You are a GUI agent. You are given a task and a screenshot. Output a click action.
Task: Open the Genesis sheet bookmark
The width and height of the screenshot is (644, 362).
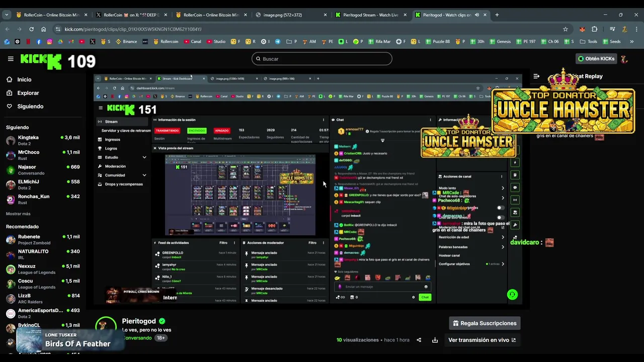click(x=500, y=42)
